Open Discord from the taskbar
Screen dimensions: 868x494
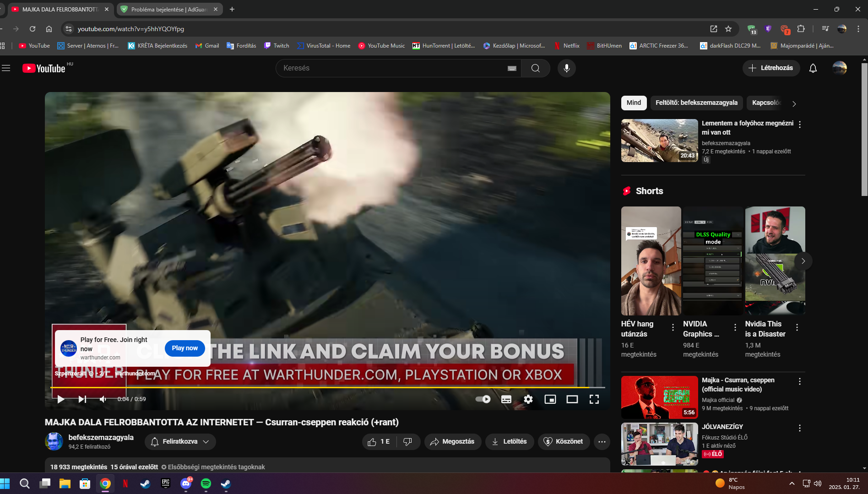point(186,483)
